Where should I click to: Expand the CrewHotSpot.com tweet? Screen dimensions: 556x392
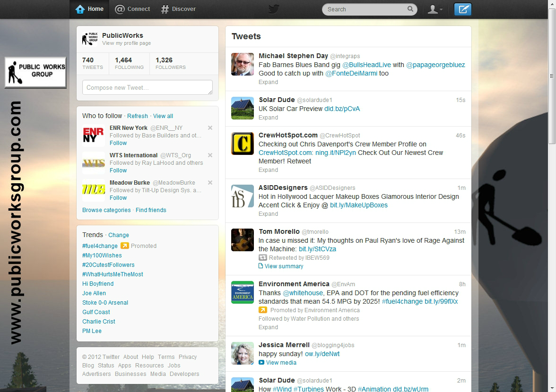tap(268, 170)
